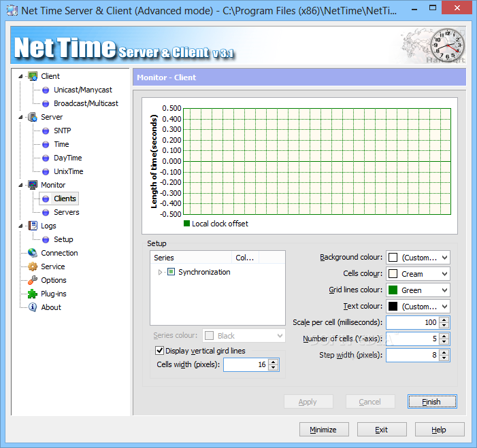The height and width of the screenshot is (448, 477).
Task: Select Monitor Servers tree item
Action: [x=66, y=212]
